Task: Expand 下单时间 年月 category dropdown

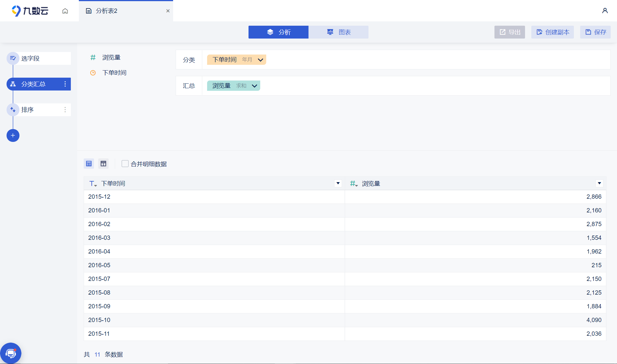Action: point(260,60)
